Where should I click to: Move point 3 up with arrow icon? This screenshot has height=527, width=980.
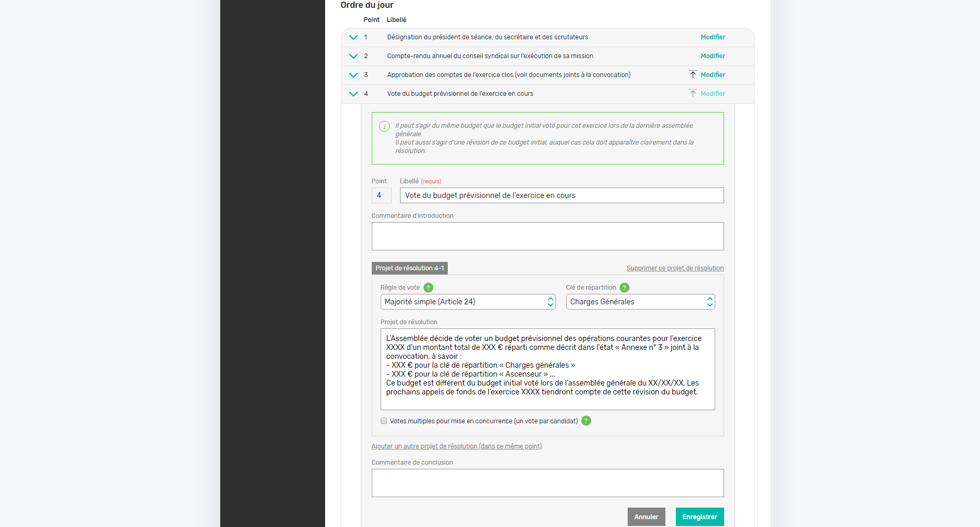[693, 75]
